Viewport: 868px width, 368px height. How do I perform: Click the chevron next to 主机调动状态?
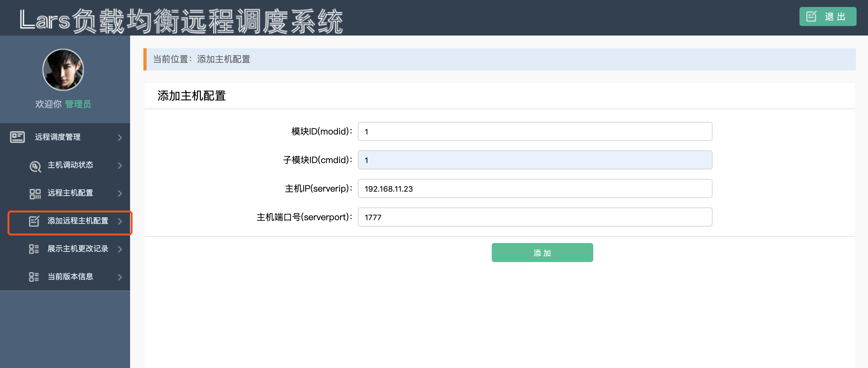[120, 166]
